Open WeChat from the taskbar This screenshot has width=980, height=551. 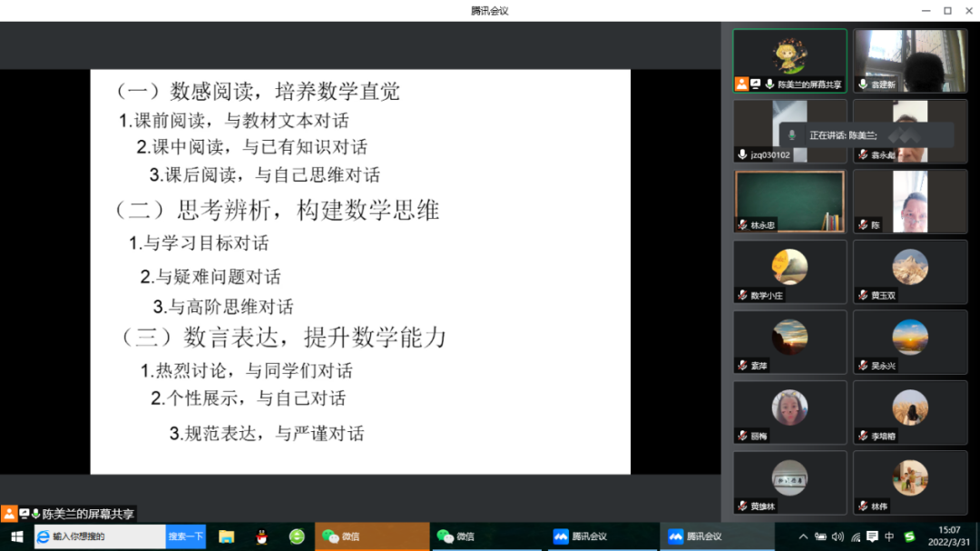click(372, 536)
